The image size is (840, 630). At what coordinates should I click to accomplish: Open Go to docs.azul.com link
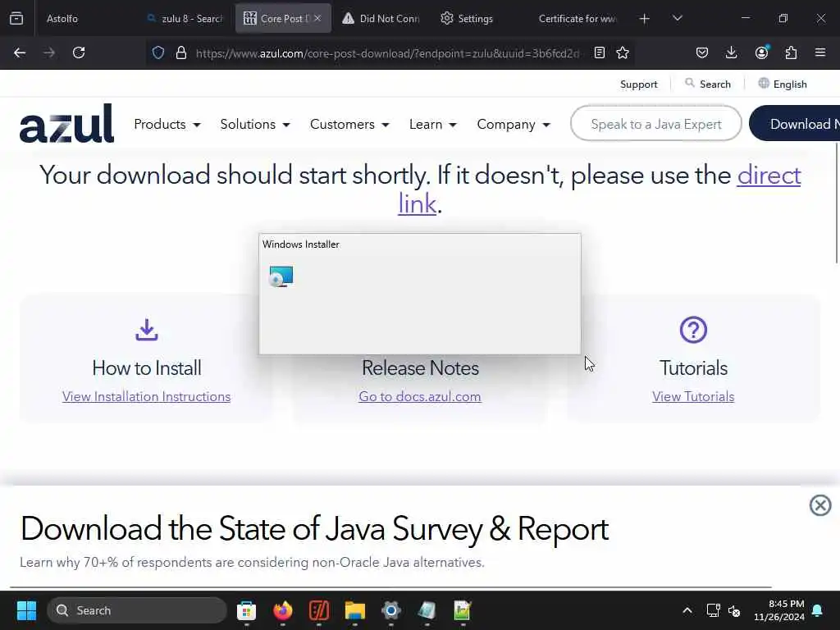coord(420,396)
